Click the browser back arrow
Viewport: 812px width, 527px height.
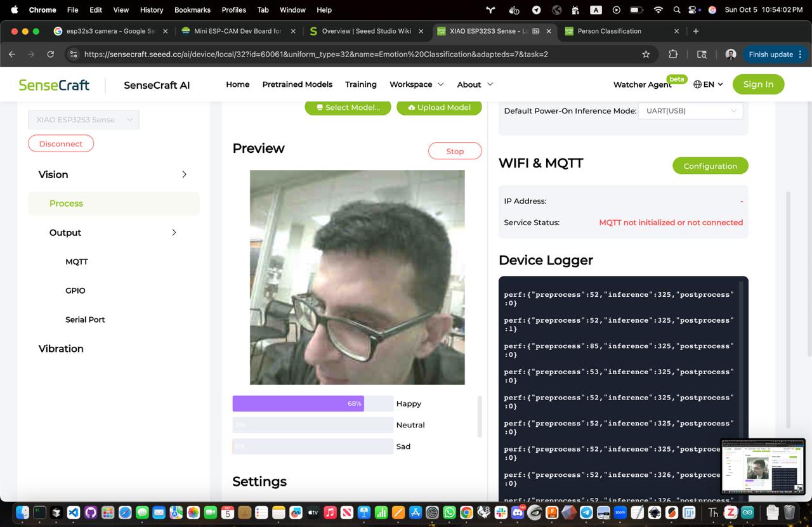[x=11, y=54]
